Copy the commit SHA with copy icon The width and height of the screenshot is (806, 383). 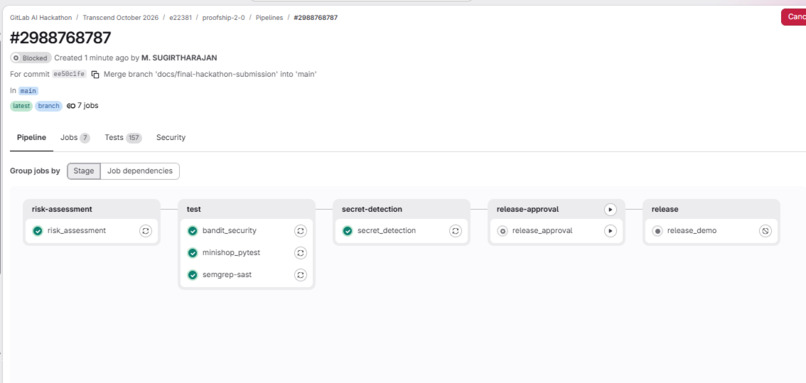pyautogui.click(x=95, y=75)
